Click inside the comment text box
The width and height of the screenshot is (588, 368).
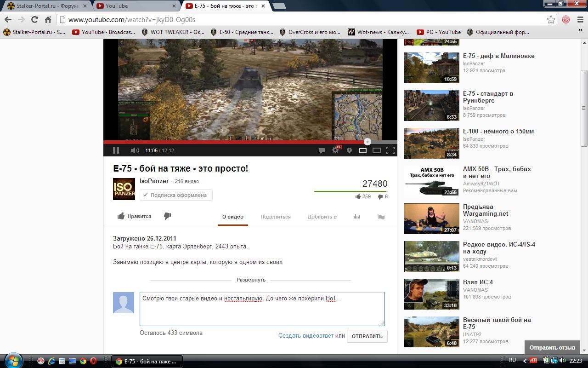262,309
